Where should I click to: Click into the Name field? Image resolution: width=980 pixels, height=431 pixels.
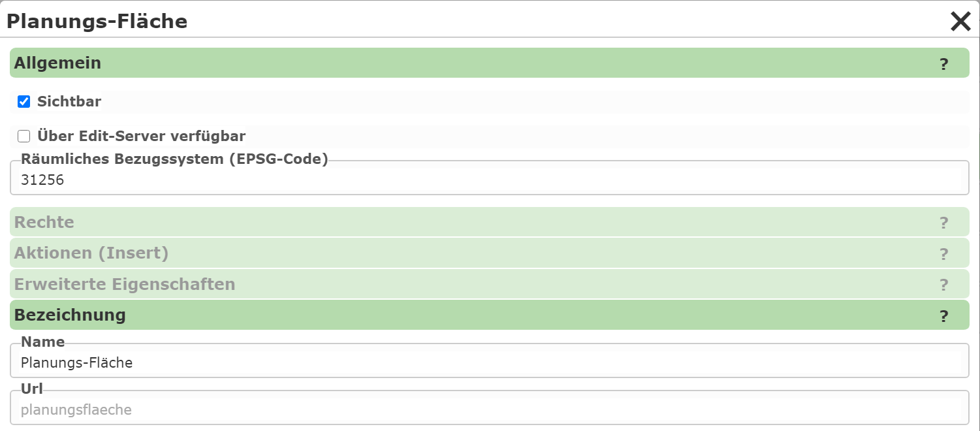[x=490, y=363]
